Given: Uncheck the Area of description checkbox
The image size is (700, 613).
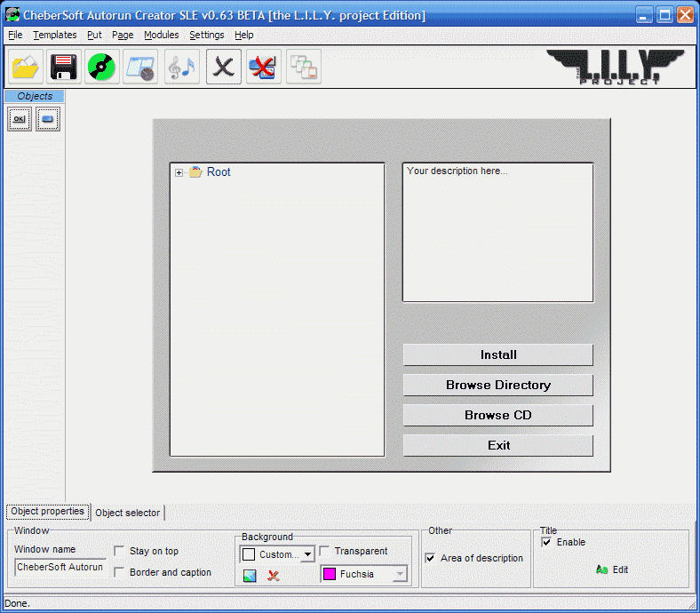Looking at the screenshot, I should coord(431,559).
